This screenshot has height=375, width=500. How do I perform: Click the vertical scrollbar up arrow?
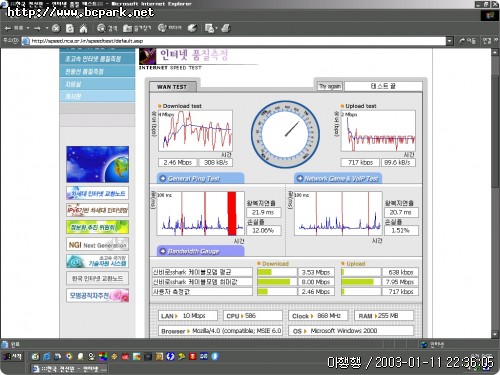click(495, 52)
